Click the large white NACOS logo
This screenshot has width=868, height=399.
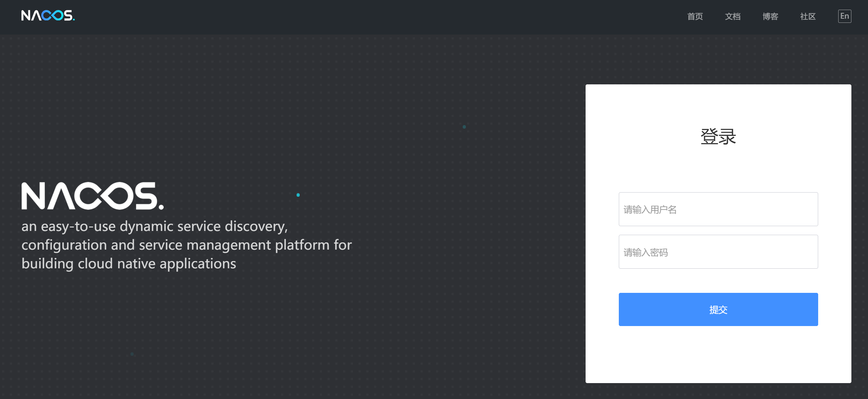pos(92,196)
